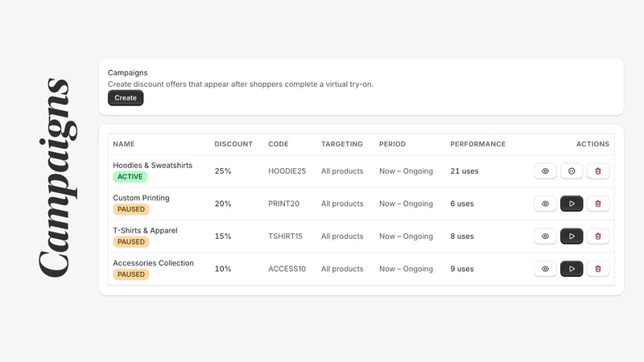Image resolution: width=644 pixels, height=362 pixels.
Task: Delete the Custom Printing campaign
Action: [597, 204]
